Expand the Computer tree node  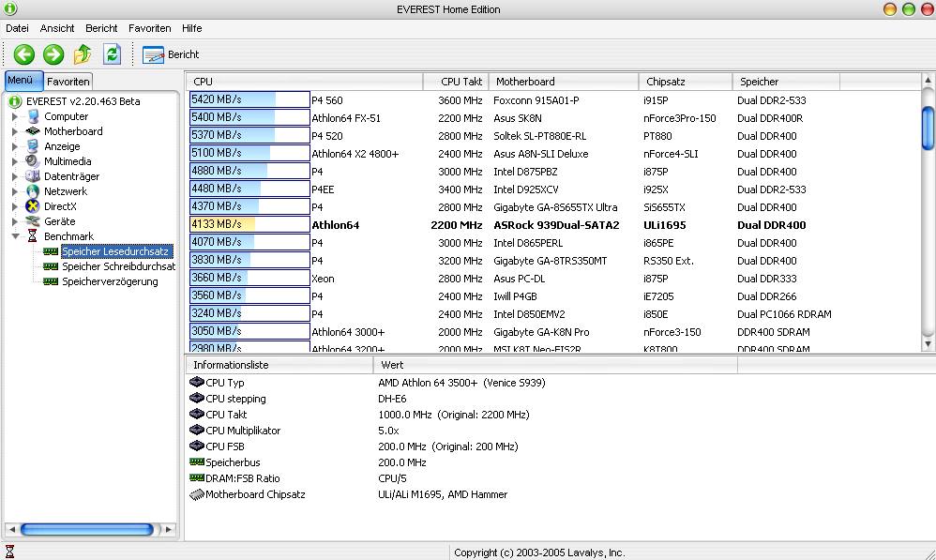14,116
